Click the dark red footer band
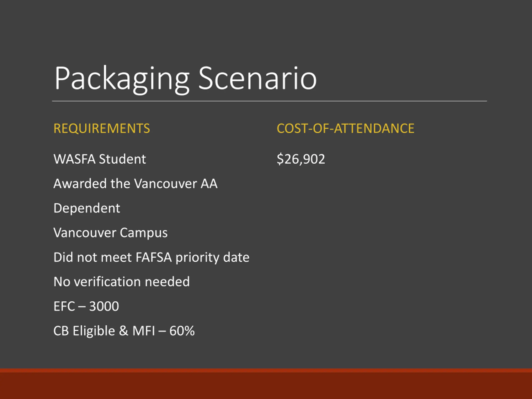This screenshot has height=399, width=532. click(266, 386)
